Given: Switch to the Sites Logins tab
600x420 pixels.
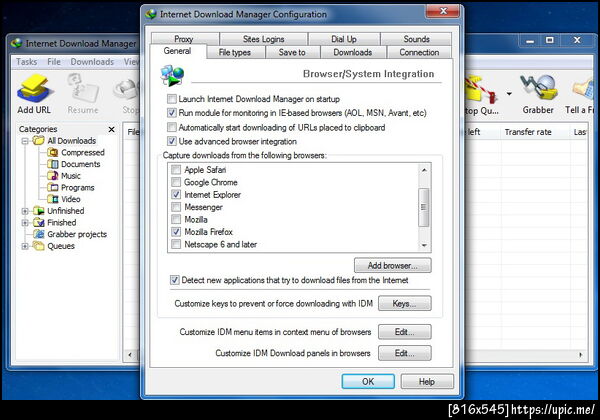Looking at the screenshot, I should [264, 39].
